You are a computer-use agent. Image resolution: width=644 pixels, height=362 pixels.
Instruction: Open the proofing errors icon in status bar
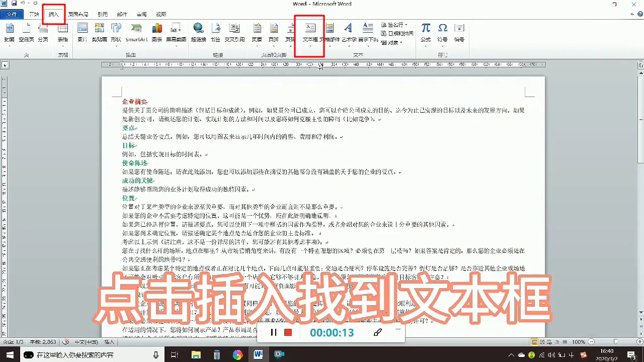[x=65, y=342]
